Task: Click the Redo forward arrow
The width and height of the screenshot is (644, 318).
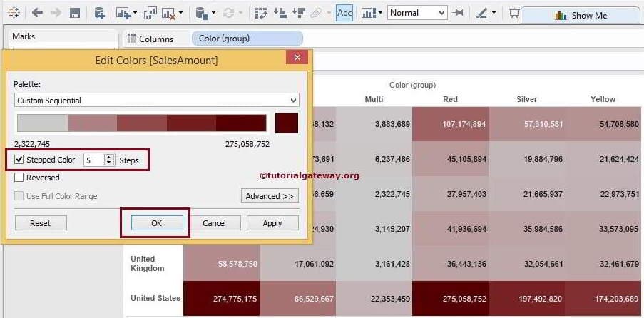Action: (x=56, y=13)
